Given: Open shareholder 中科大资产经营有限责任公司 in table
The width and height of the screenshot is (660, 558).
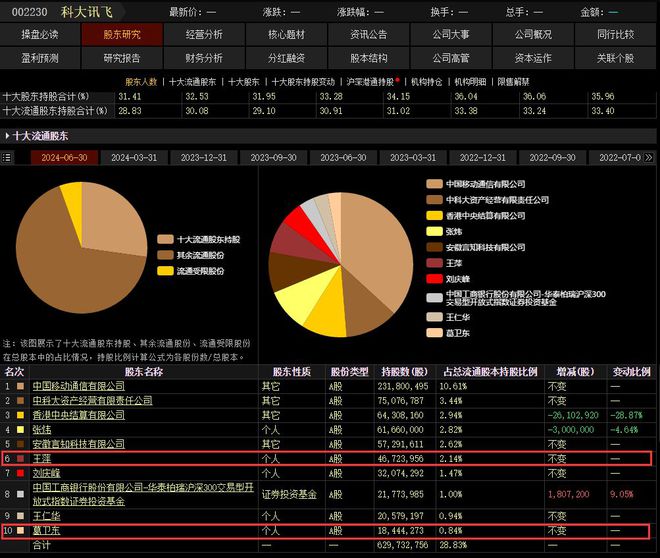Looking at the screenshot, I should point(93,400).
